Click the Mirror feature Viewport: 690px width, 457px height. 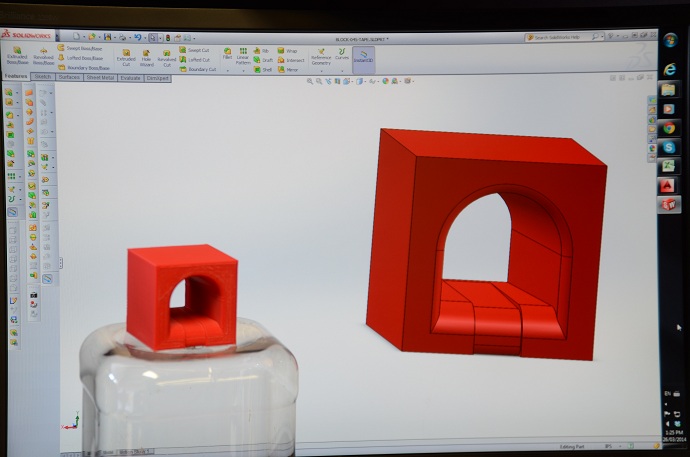[x=288, y=70]
